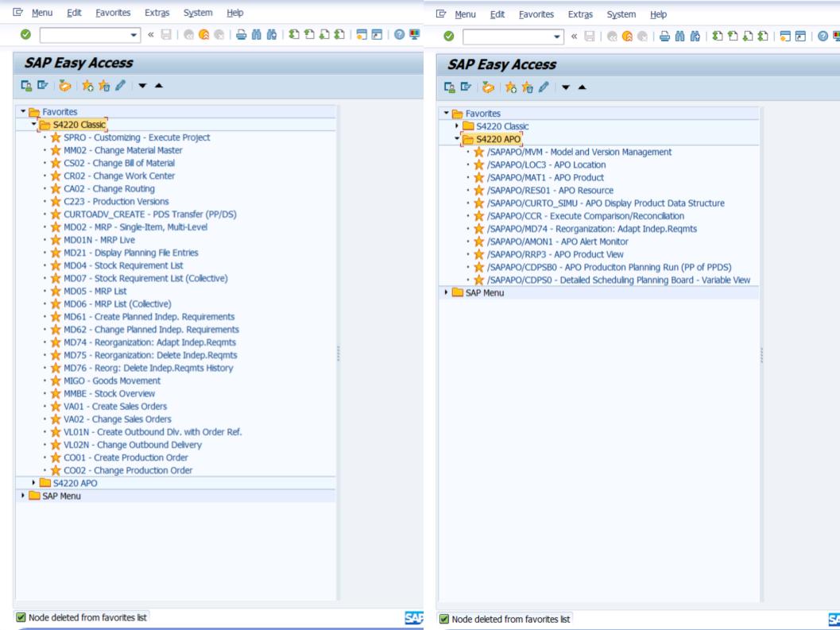
Task: Select MM02 - Change Material Master
Action: pyautogui.click(x=122, y=150)
